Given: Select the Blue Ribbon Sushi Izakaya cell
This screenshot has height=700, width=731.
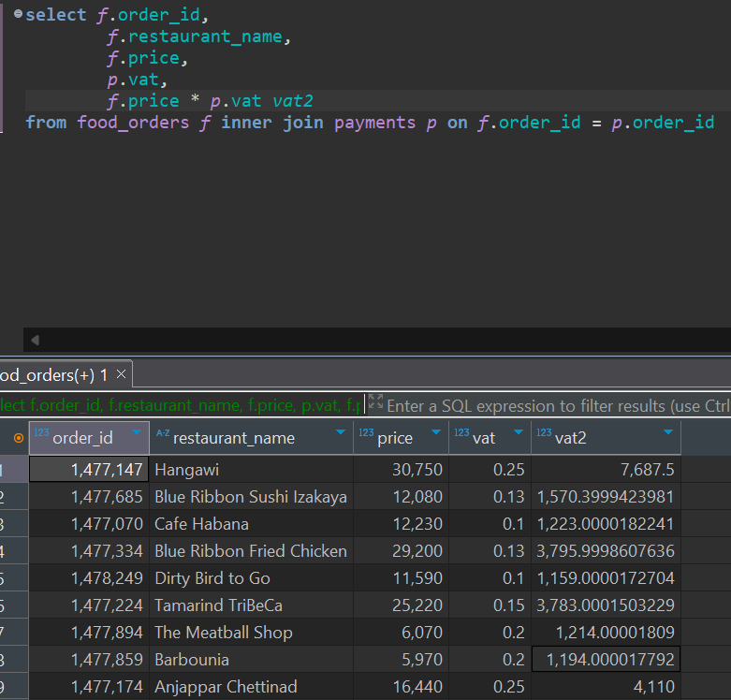Looking at the screenshot, I should coord(251,496).
